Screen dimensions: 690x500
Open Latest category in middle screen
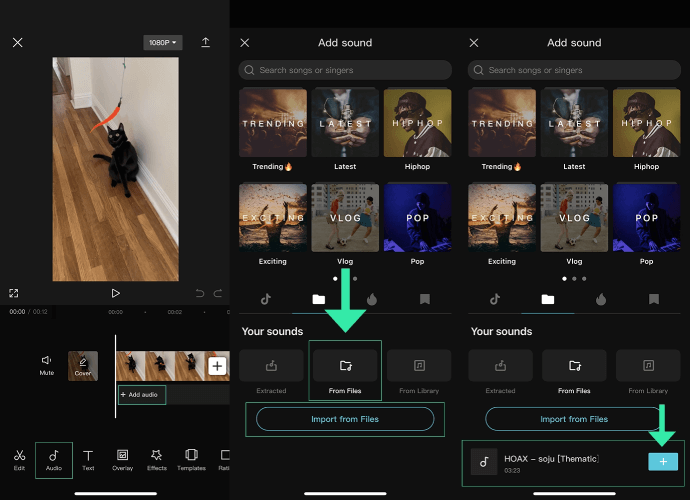(x=345, y=129)
